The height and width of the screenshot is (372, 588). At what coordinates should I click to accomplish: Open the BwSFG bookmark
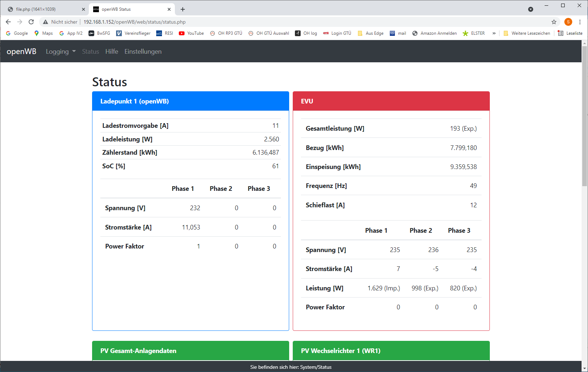click(99, 33)
